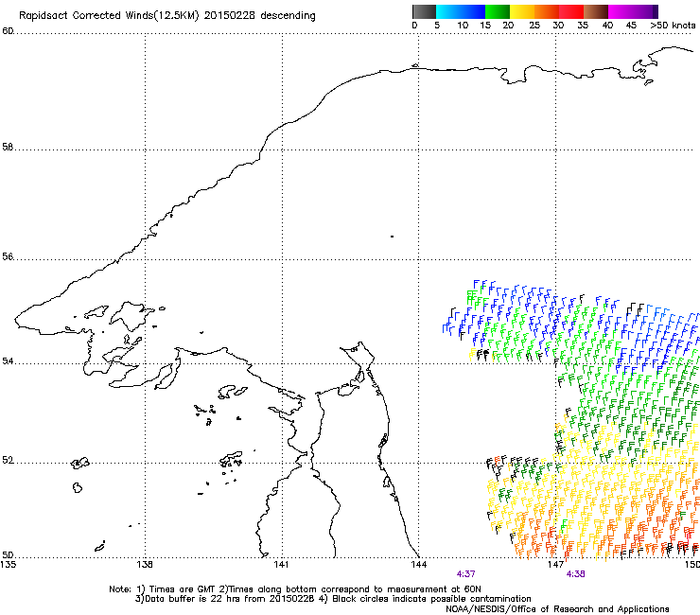Click the brown 35-40 knots legend swatch
This screenshot has width=700, height=615.
pos(596,11)
